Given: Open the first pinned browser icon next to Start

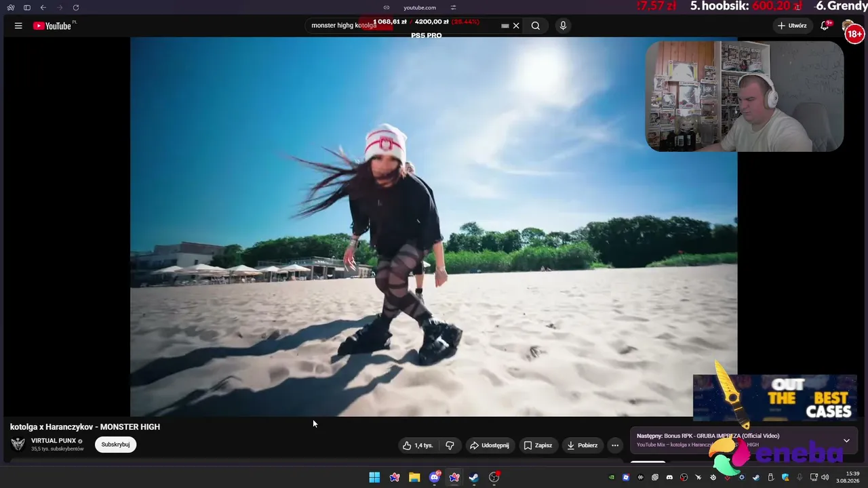Looking at the screenshot, I should pos(395,477).
